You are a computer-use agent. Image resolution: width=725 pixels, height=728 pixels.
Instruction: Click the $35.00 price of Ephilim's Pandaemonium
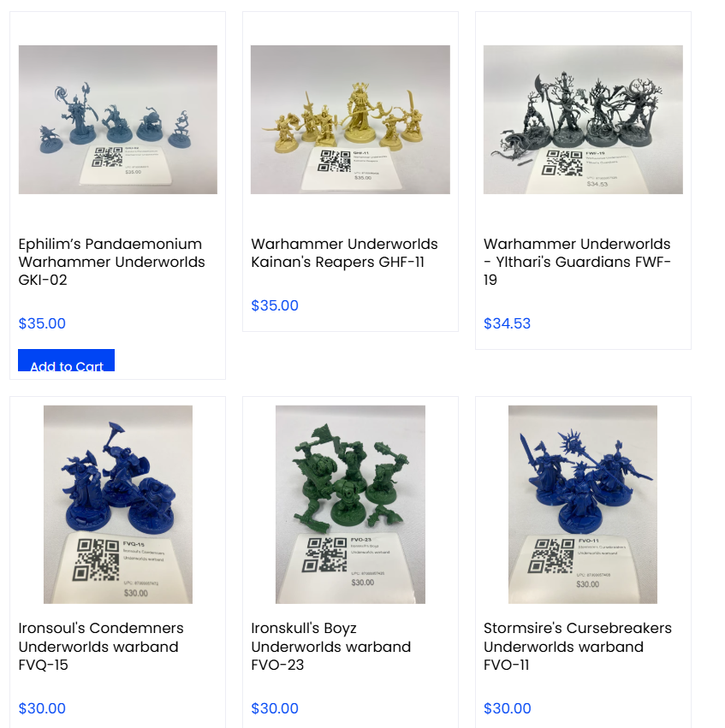pyautogui.click(x=42, y=323)
